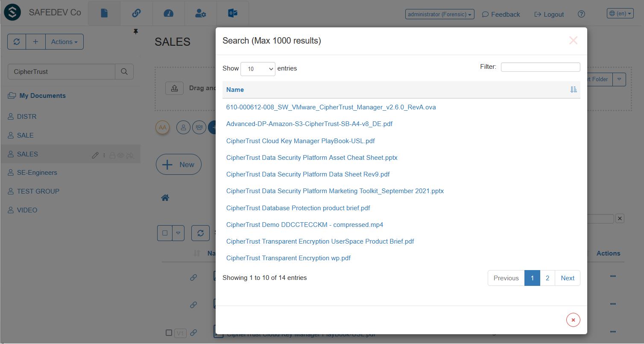The width and height of the screenshot is (644, 344).
Task: Open the administrator (Forensic) dropdown
Action: 440,14
